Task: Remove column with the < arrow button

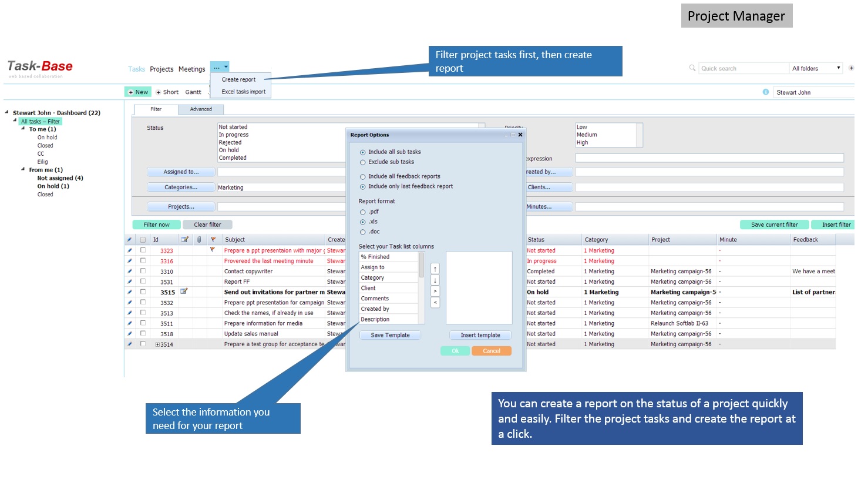Action: pyautogui.click(x=435, y=303)
